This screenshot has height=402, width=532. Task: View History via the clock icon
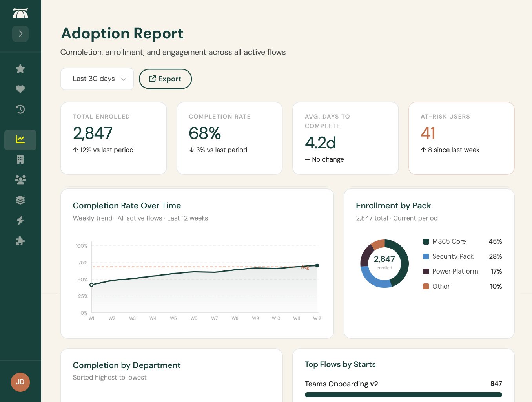[x=20, y=110]
